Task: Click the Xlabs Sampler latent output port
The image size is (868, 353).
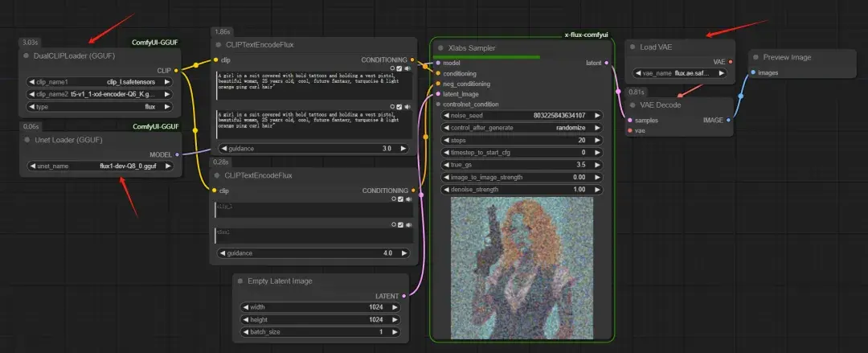Action: pyautogui.click(x=606, y=63)
